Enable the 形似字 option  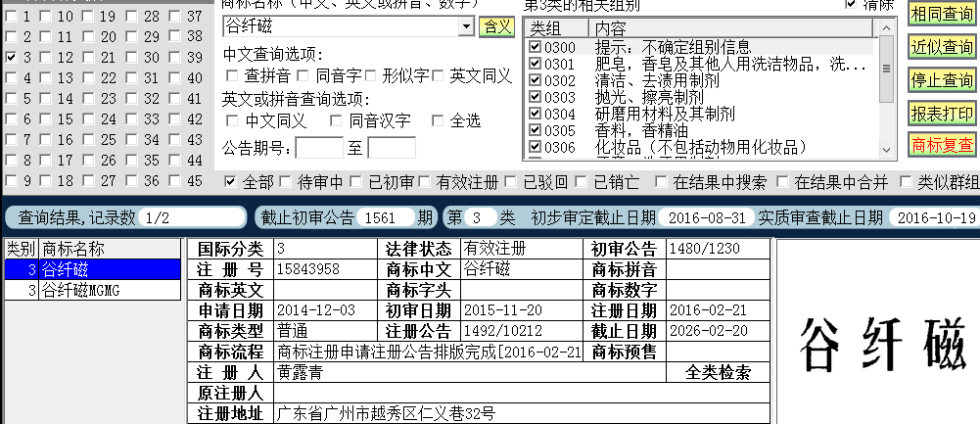[370, 76]
